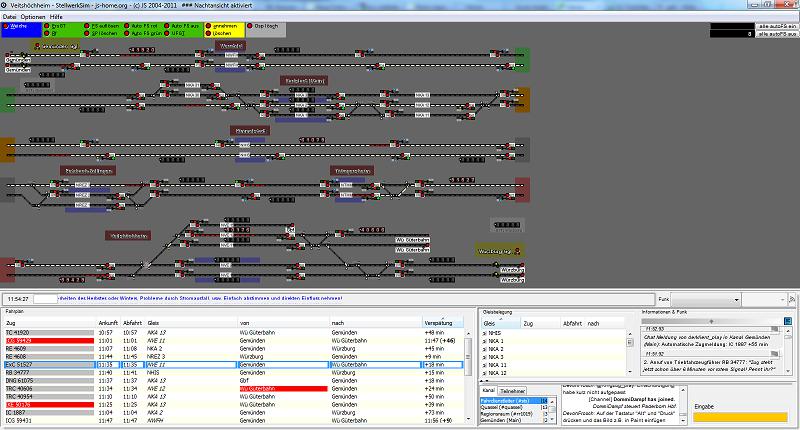Click the 'Gemünden ügl.' handover indicator
This screenshot has width=800, height=430.
(x=56, y=46)
